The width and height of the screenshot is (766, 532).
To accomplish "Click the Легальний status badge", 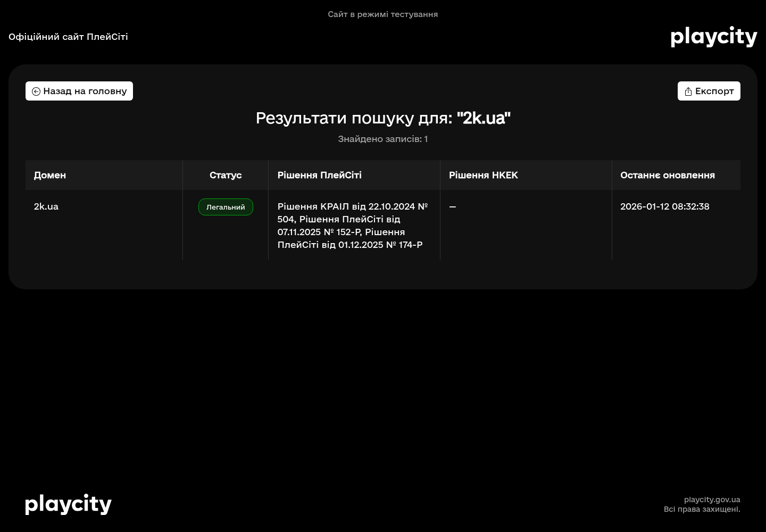I will (x=226, y=207).
